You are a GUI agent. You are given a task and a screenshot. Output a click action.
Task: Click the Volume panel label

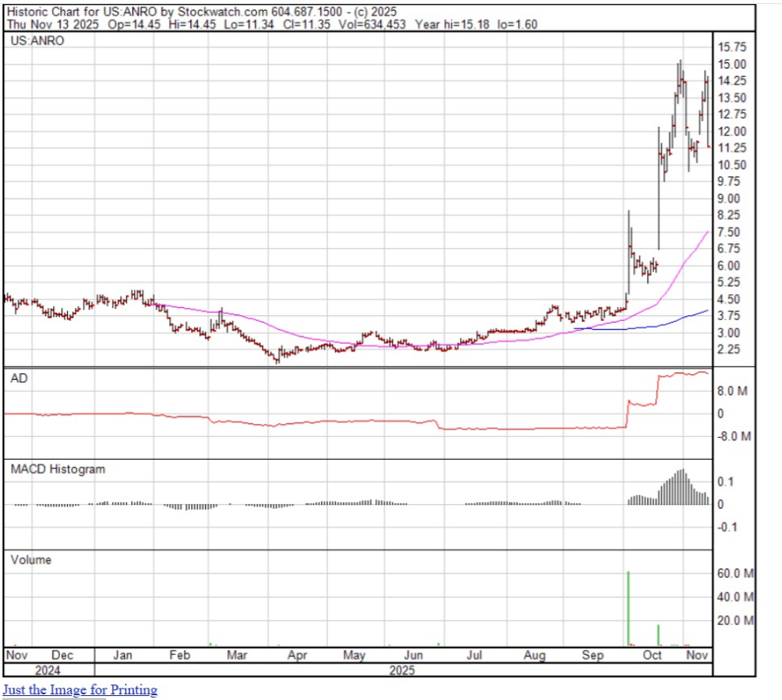coord(31,560)
